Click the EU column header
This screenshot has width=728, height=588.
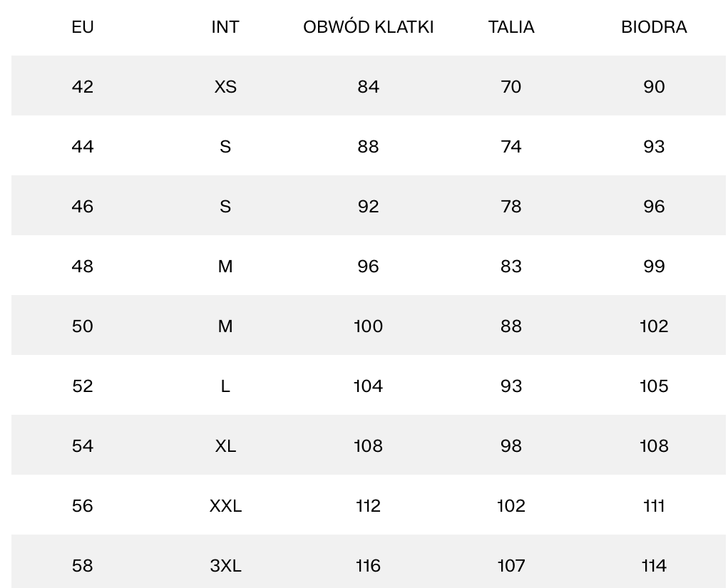pyautogui.click(x=83, y=27)
